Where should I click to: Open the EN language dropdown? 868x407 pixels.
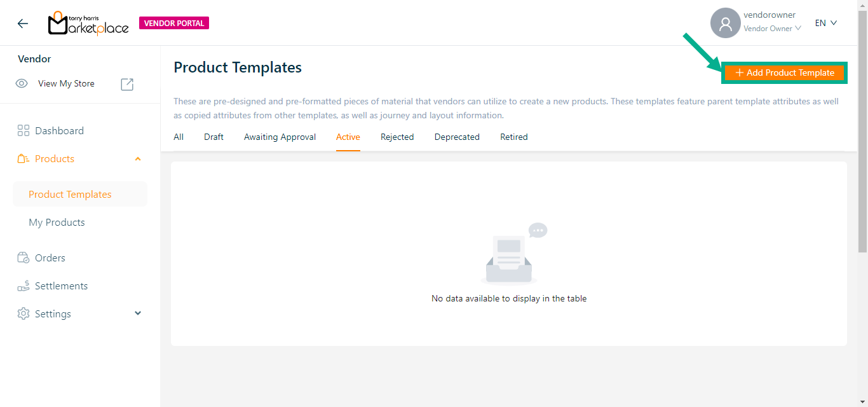[826, 24]
